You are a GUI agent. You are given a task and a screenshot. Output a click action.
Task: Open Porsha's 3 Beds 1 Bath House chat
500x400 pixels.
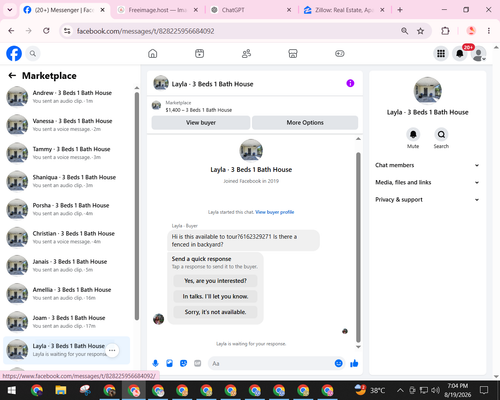pos(67,209)
